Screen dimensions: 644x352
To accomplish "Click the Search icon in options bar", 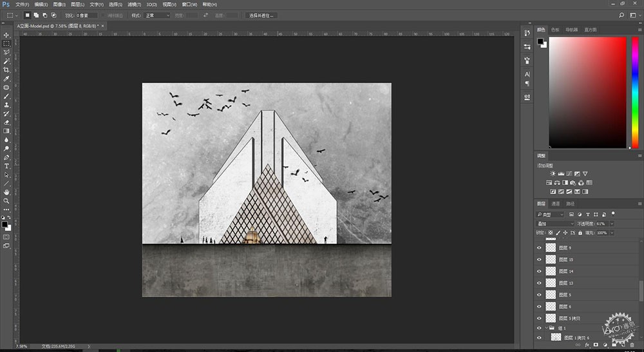I will (621, 15).
